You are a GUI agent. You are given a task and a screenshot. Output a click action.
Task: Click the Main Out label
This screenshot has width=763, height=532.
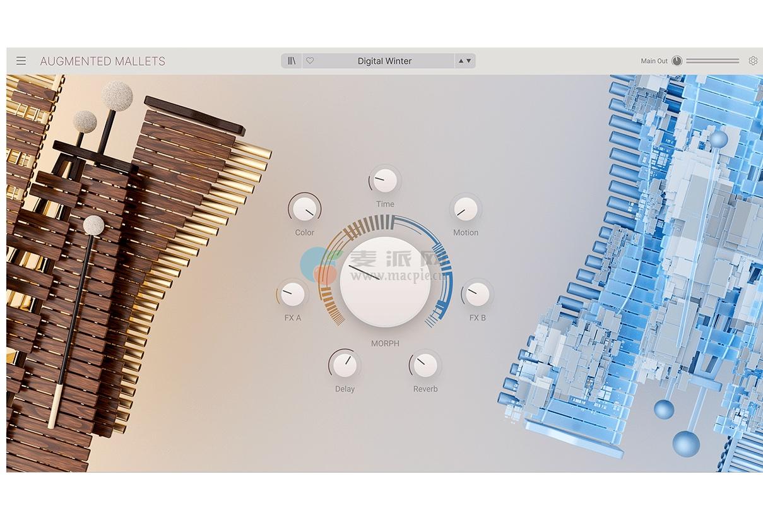click(654, 61)
